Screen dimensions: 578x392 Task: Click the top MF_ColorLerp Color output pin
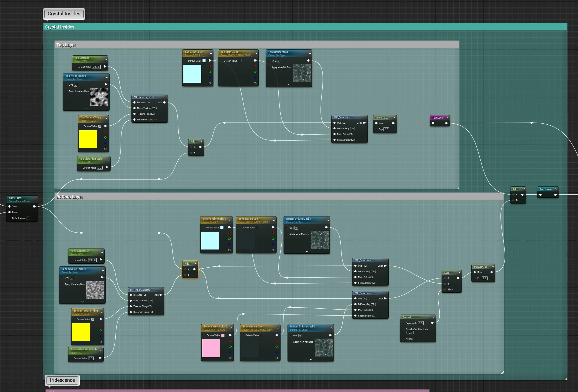(x=364, y=123)
